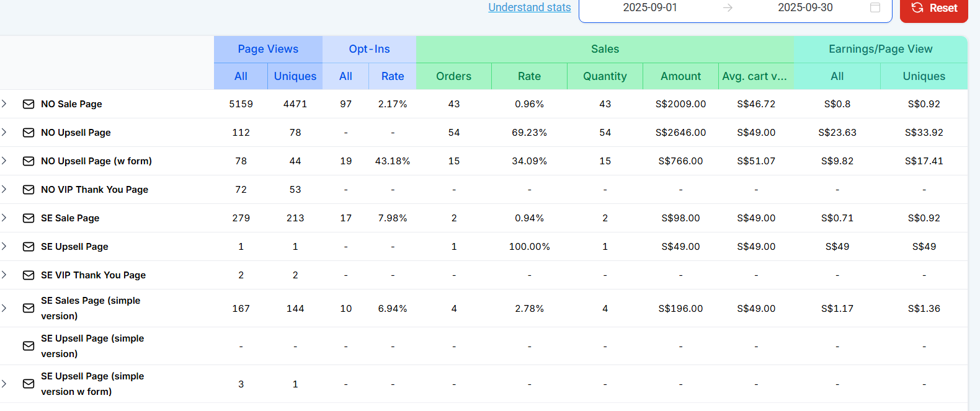This screenshot has width=980, height=411.
Task: Click the 43.18% opt-in rate cell
Action: coord(393,161)
